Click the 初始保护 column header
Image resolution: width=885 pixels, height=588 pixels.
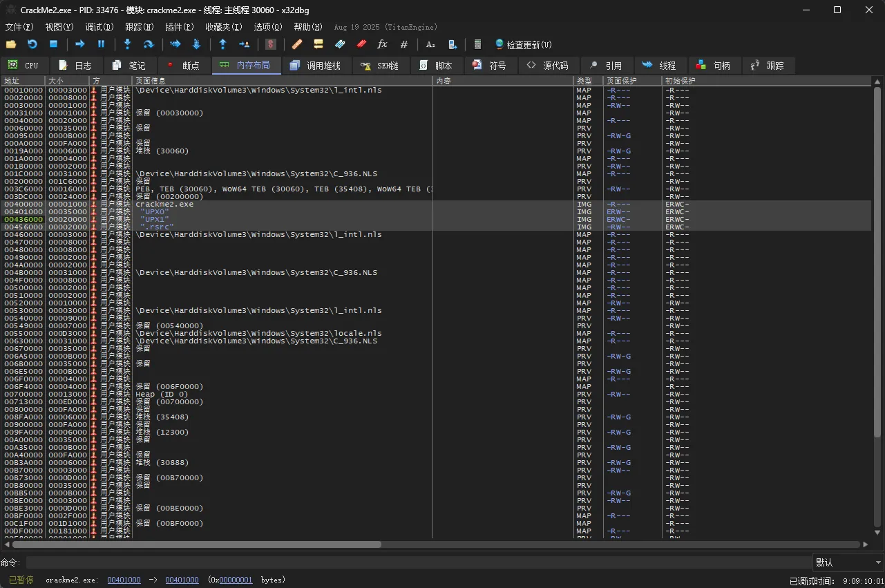pos(766,81)
